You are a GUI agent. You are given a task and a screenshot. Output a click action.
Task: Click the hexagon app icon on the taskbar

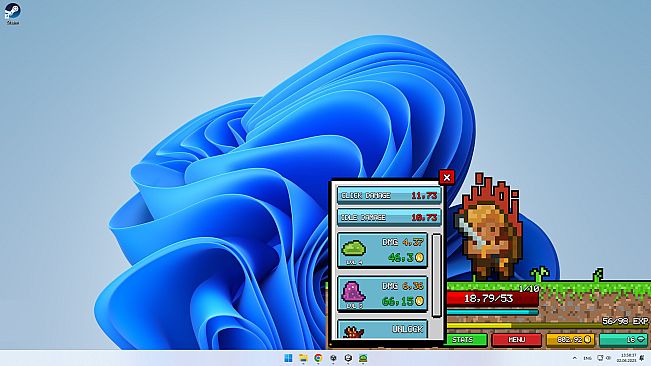[x=348, y=358]
